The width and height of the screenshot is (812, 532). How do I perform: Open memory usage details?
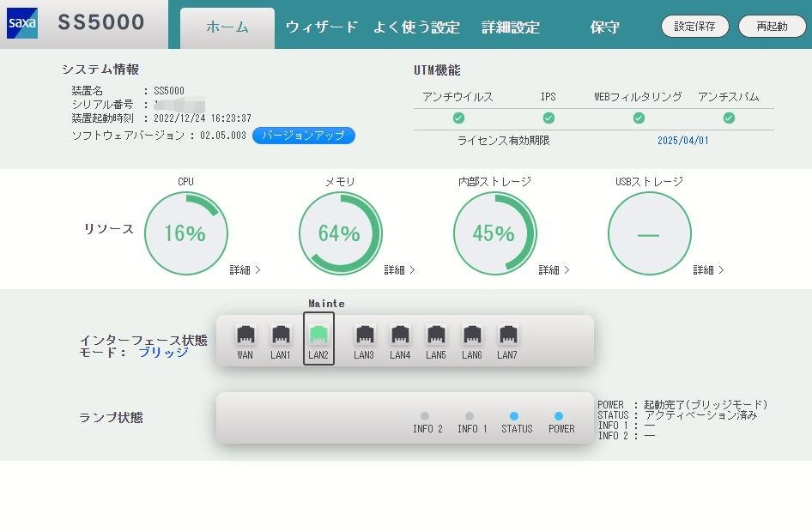[x=399, y=269]
